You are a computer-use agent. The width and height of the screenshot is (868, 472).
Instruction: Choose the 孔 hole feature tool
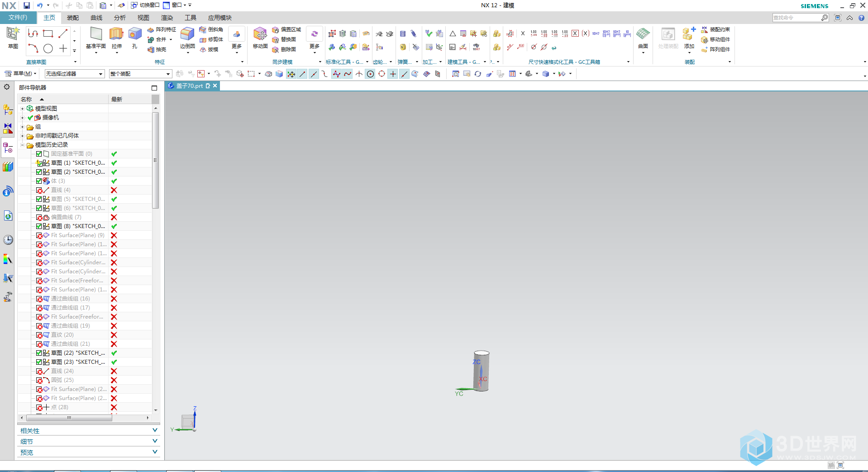(x=135, y=38)
